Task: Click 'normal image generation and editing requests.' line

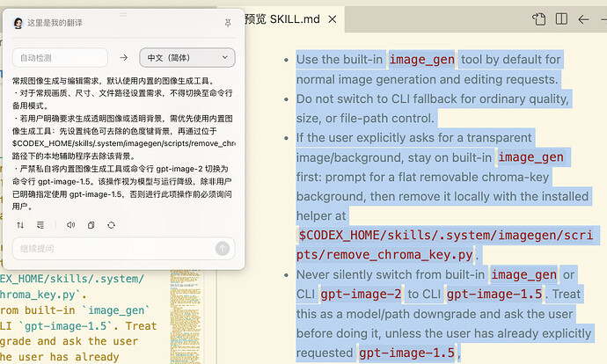Action: (x=428, y=79)
